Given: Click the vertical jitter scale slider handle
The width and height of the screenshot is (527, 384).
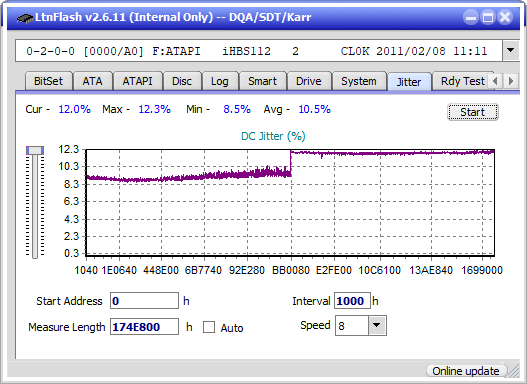Looking at the screenshot, I should pyautogui.click(x=35, y=150).
